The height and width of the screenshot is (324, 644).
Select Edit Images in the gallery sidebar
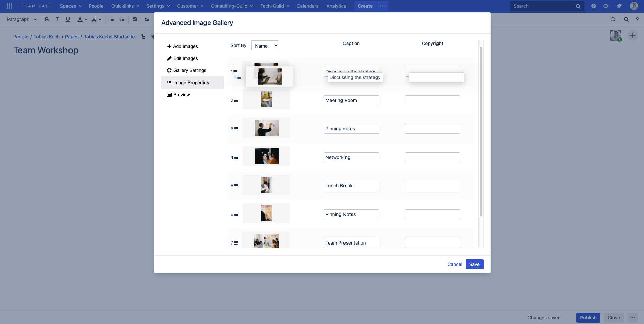tap(192, 58)
